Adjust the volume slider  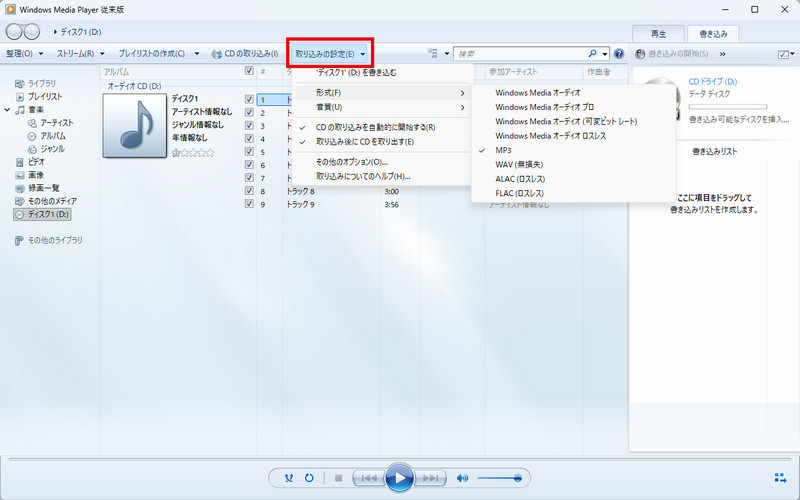[499, 478]
